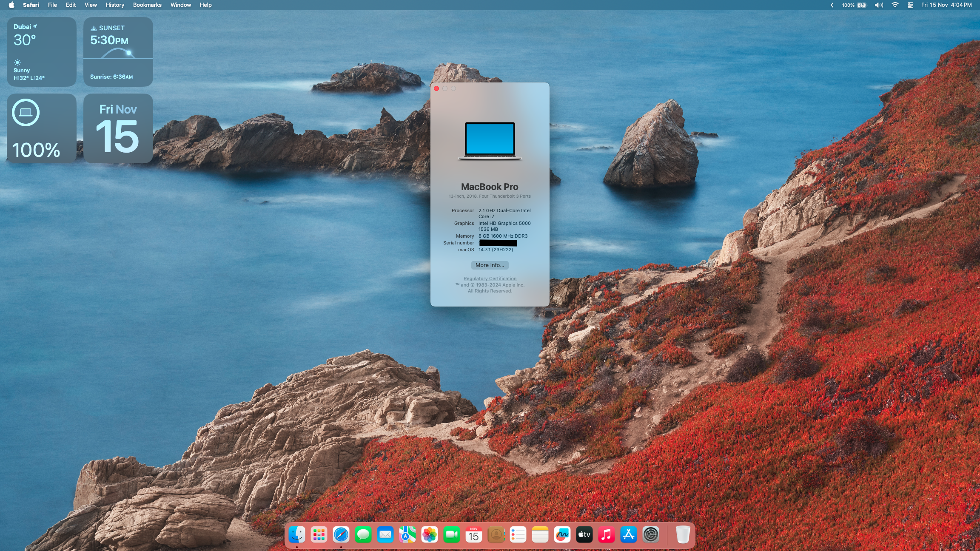This screenshot has width=980, height=551.
Task: Open Reminders from the Dock
Action: click(x=518, y=534)
